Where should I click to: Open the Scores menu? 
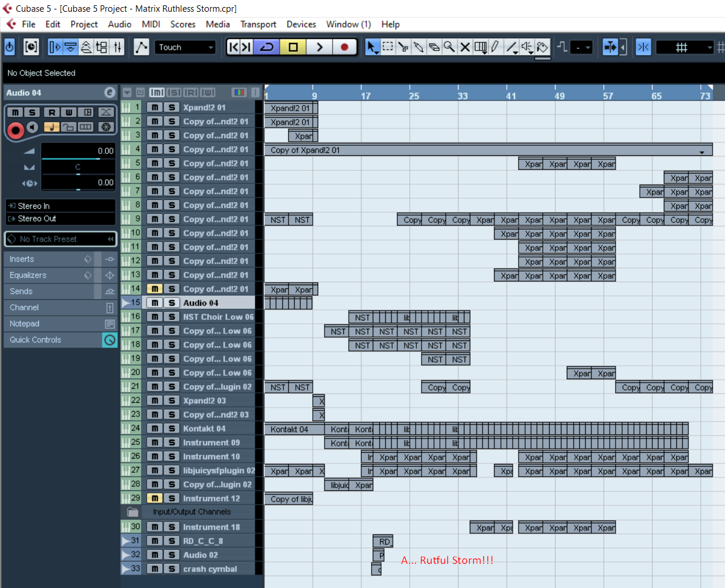(183, 24)
